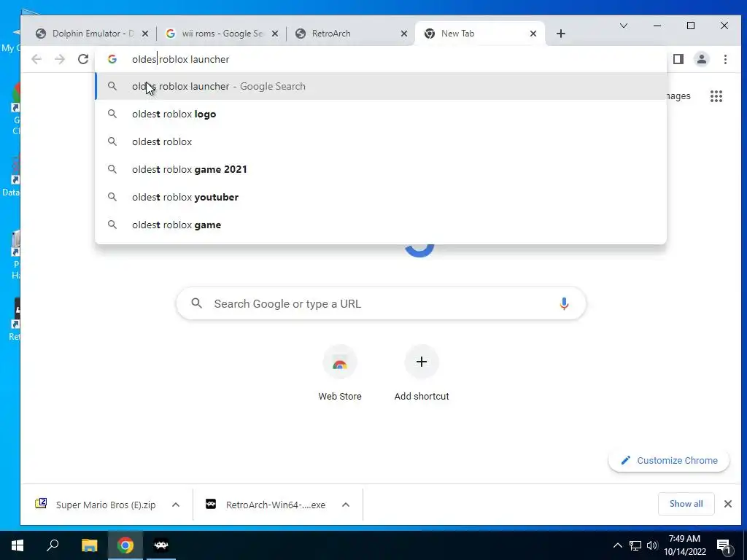Choose 'oldest roblox game 2021' suggestion

pos(381,169)
